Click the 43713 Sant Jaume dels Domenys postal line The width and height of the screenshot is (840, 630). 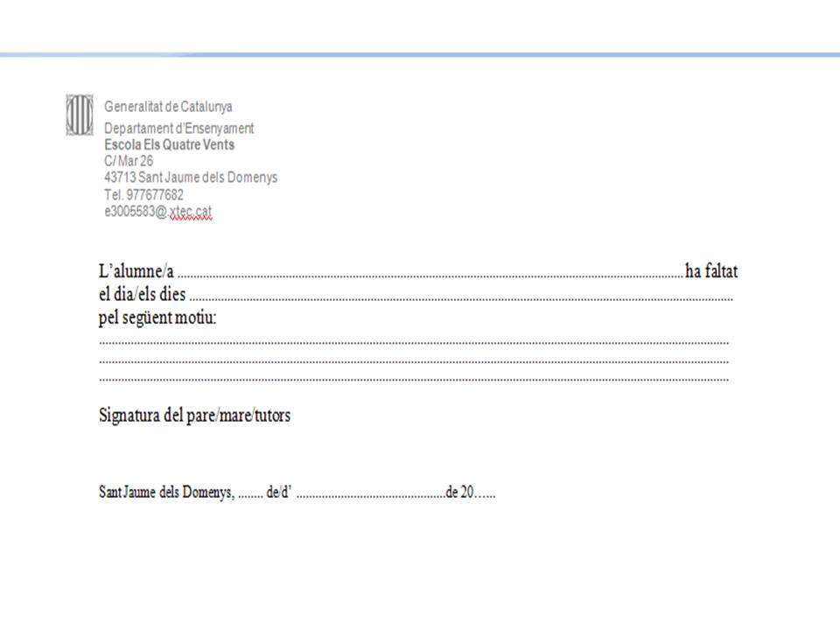click(190, 178)
